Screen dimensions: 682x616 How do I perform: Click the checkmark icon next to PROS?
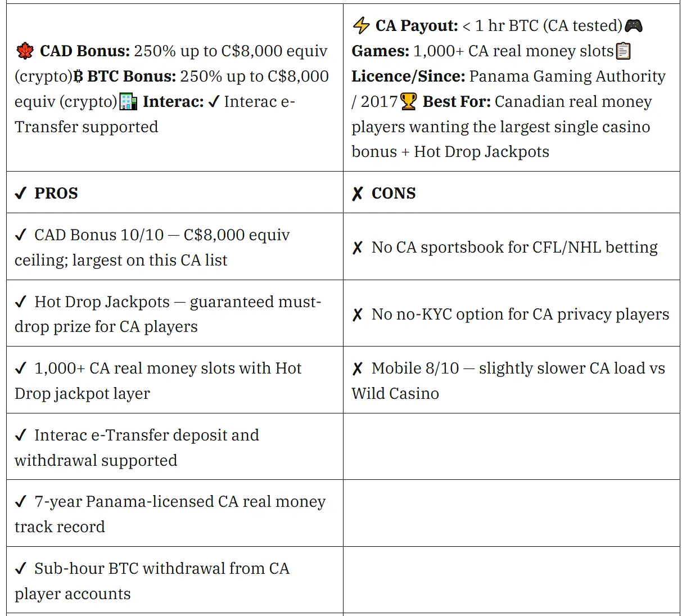click(x=21, y=194)
